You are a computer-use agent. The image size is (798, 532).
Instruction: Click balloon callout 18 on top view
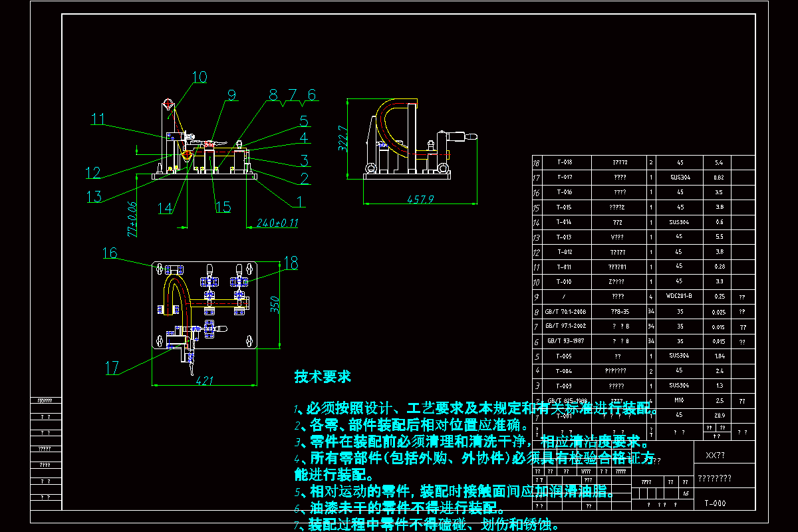(x=291, y=264)
